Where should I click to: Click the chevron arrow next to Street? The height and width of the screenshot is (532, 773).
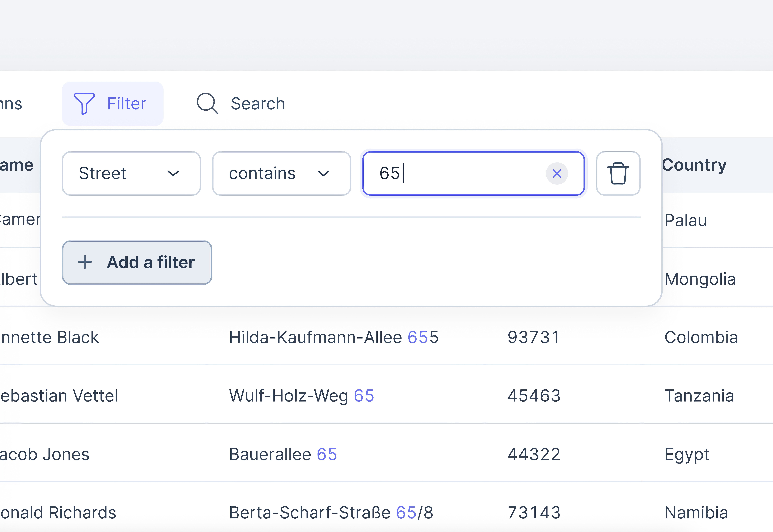point(173,173)
